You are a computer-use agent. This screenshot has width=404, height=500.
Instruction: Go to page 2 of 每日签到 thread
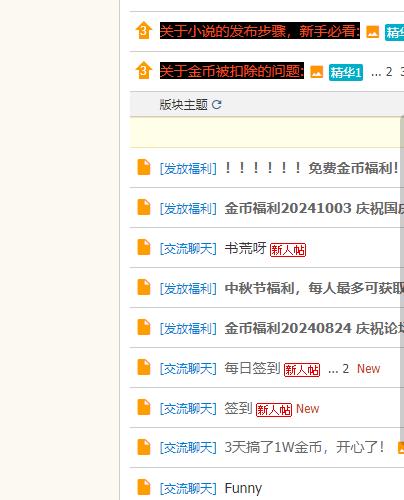(x=345, y=369)
